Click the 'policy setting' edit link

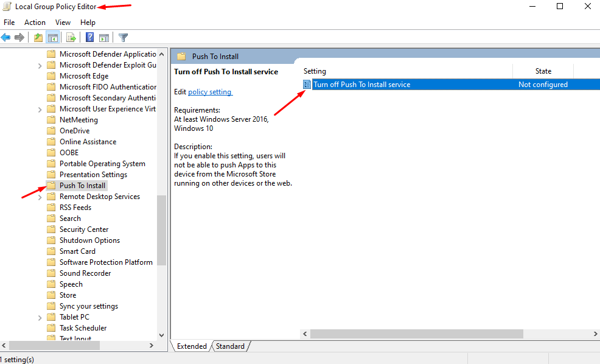pos(210,92)
